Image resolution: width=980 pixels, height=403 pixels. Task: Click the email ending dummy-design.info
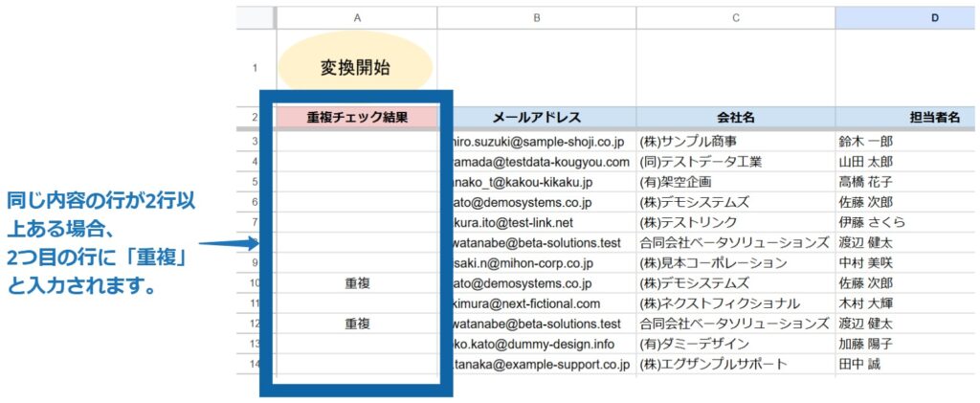[534, 344]
